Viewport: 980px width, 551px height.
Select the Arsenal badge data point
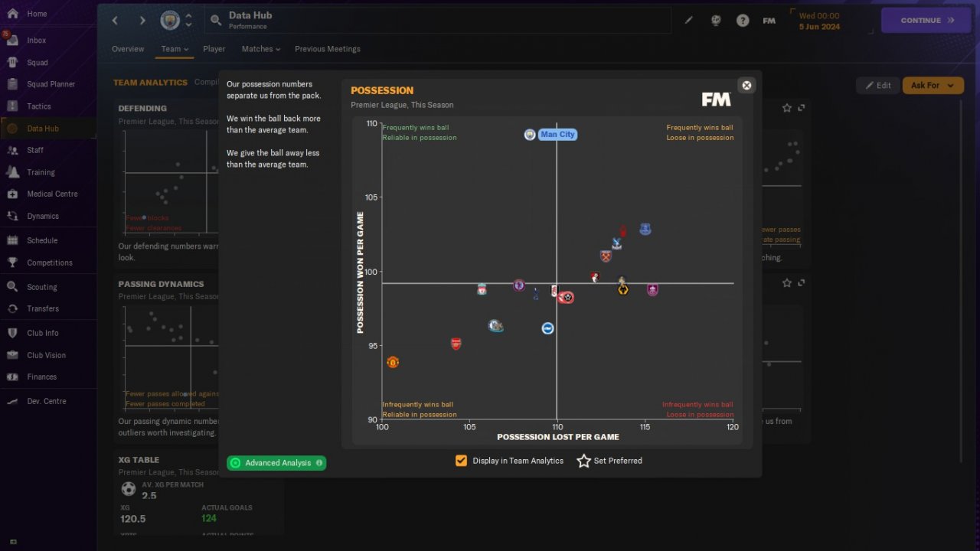[456, 344]
